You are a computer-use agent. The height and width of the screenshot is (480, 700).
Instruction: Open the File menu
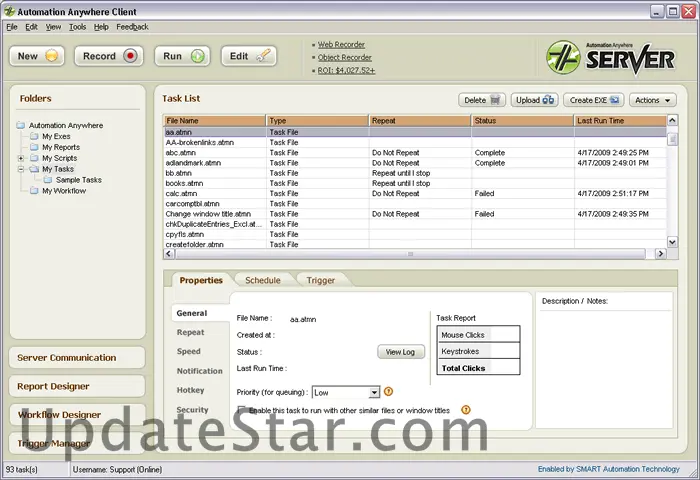(12, 27)
